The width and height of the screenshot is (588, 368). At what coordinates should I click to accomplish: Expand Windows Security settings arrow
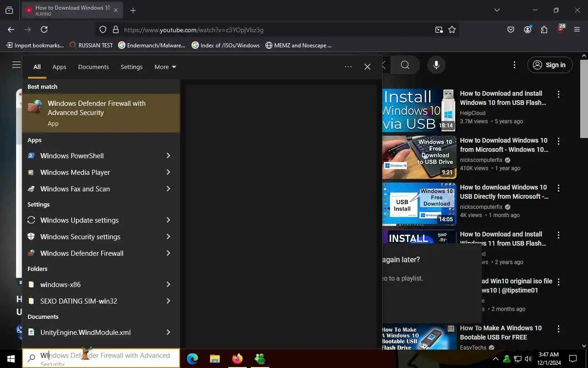[x=168, y=236]
